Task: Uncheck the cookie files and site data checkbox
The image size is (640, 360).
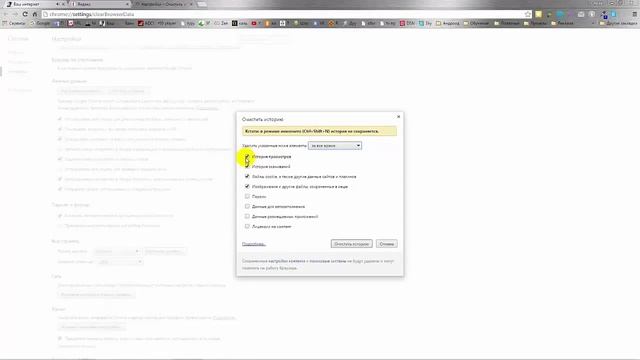Action: pyautogui.click(x=247, y=176)
